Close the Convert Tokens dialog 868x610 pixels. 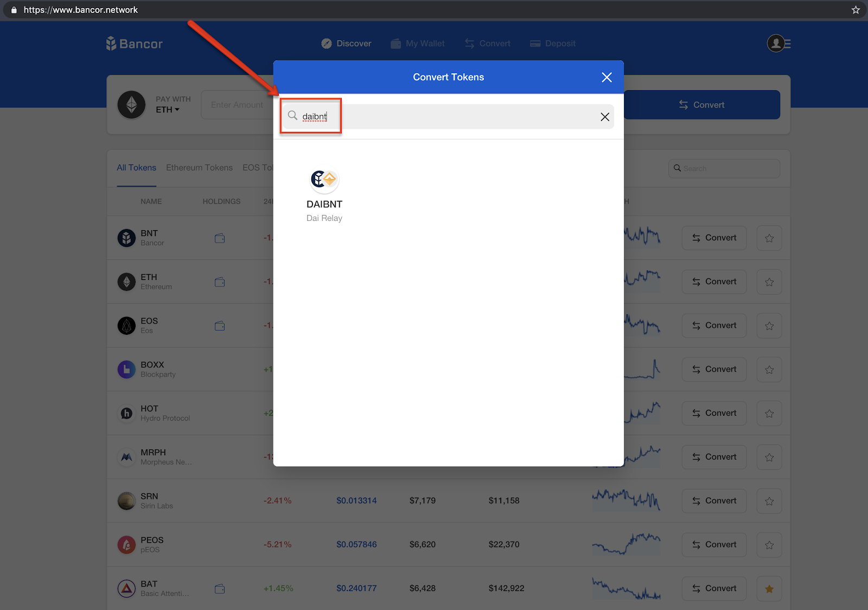tap(607, 77)
